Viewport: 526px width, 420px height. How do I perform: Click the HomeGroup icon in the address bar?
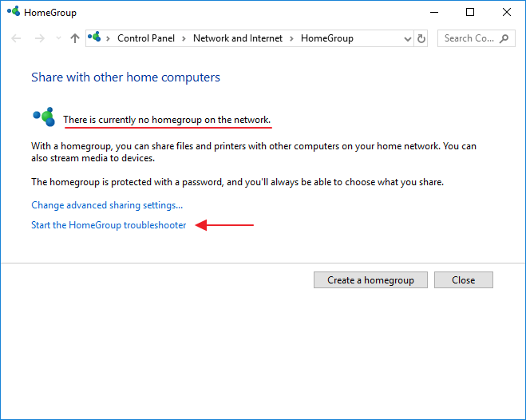(96, 38)
